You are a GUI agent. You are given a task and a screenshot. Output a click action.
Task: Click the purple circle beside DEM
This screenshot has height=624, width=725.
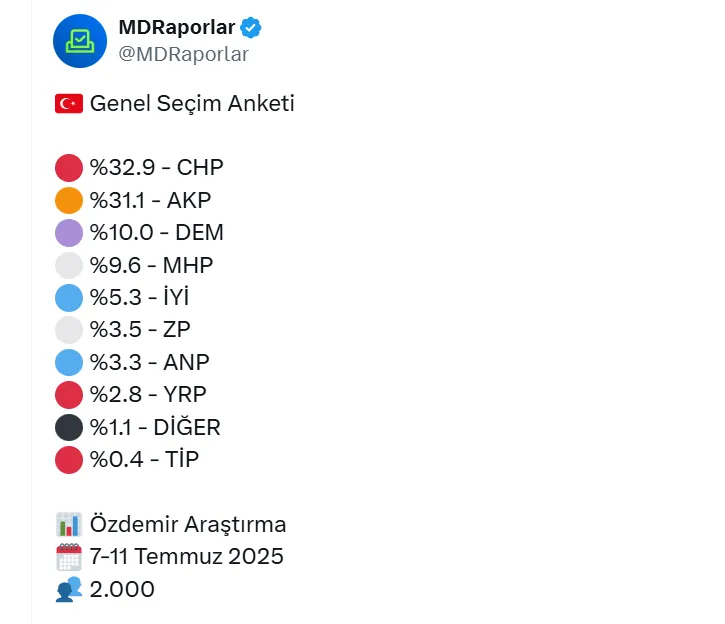[x=69, y=233]
